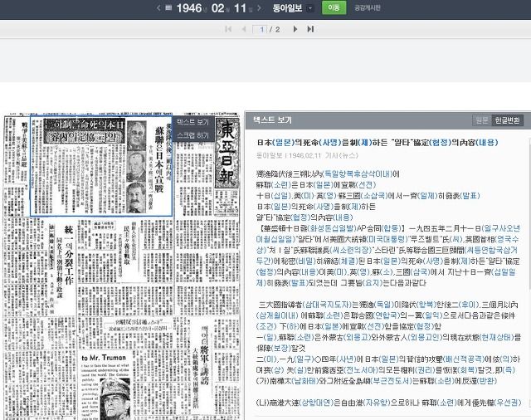Jump to the first page

tap(228, 29)
